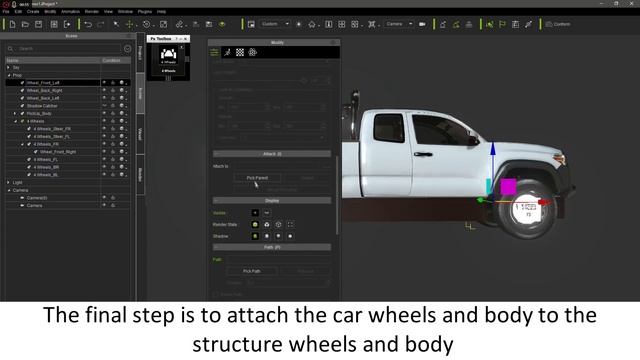
Task: Activate the Rotate object tool
Action: click(147, 24)
